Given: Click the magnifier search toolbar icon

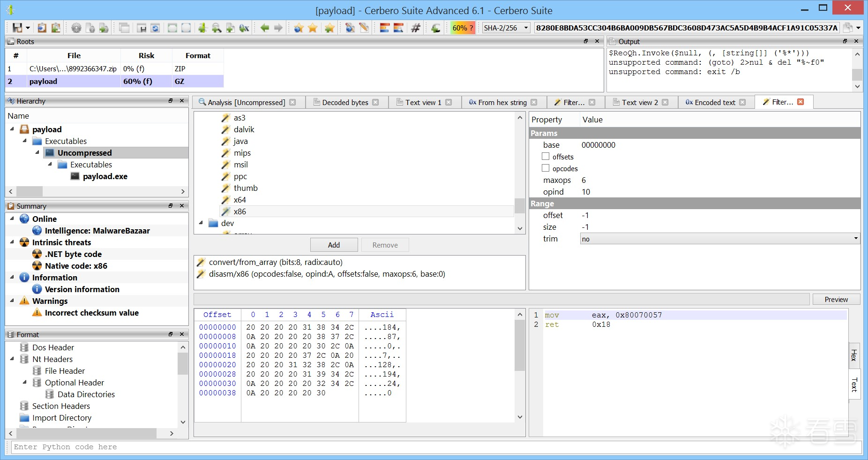Looking at the screenshot, I should click(217, 28).
